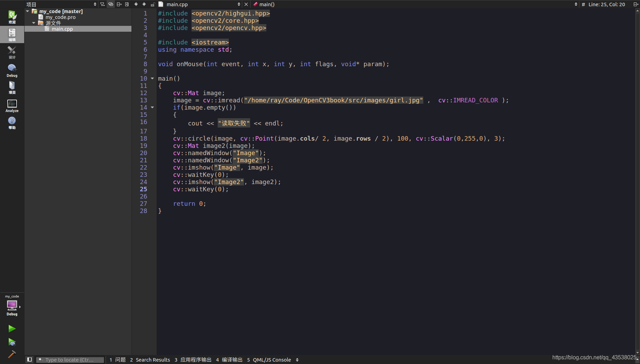
Task: Open the Analyze mode
Action: pyautogui.click(x=12, y=105)
